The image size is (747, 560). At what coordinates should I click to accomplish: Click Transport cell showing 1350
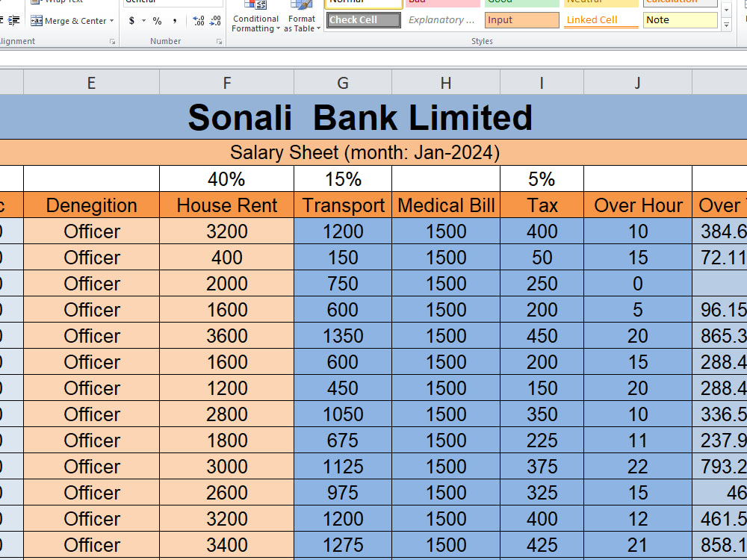[343, 336]
